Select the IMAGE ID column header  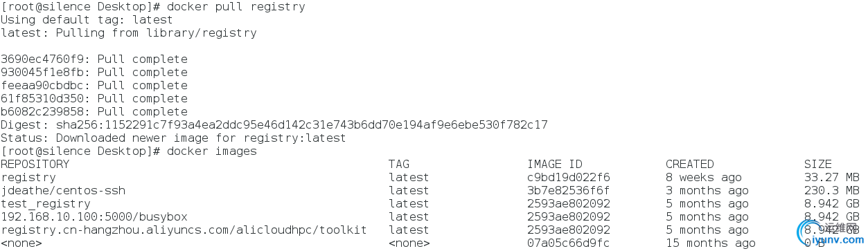pos(555,165)
